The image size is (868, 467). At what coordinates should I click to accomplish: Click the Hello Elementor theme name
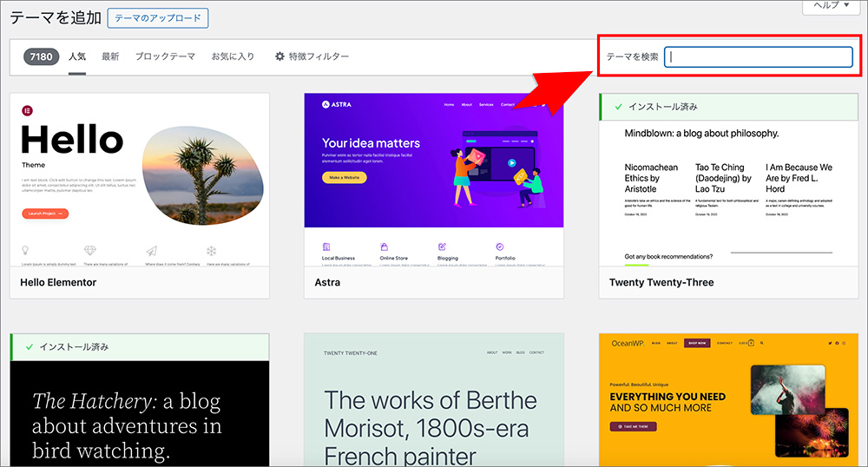58,282
